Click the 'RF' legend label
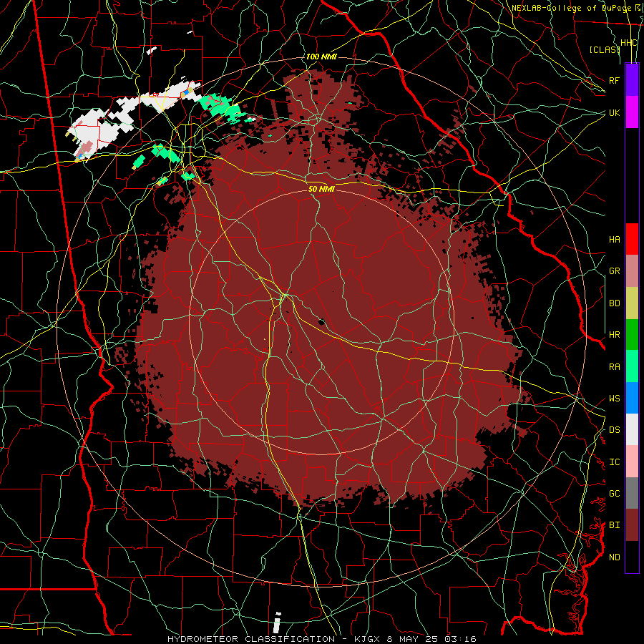The image size is (644, 644). click(x=614, y=80)
